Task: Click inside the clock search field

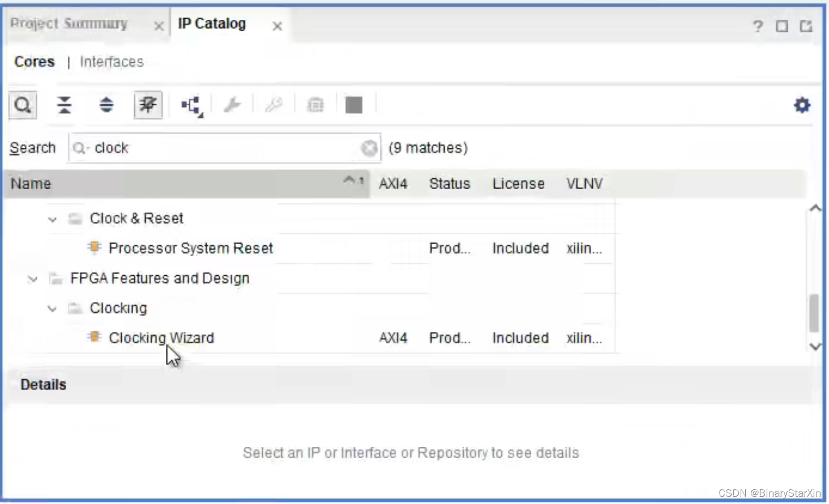Action: [x=224, y=148]
